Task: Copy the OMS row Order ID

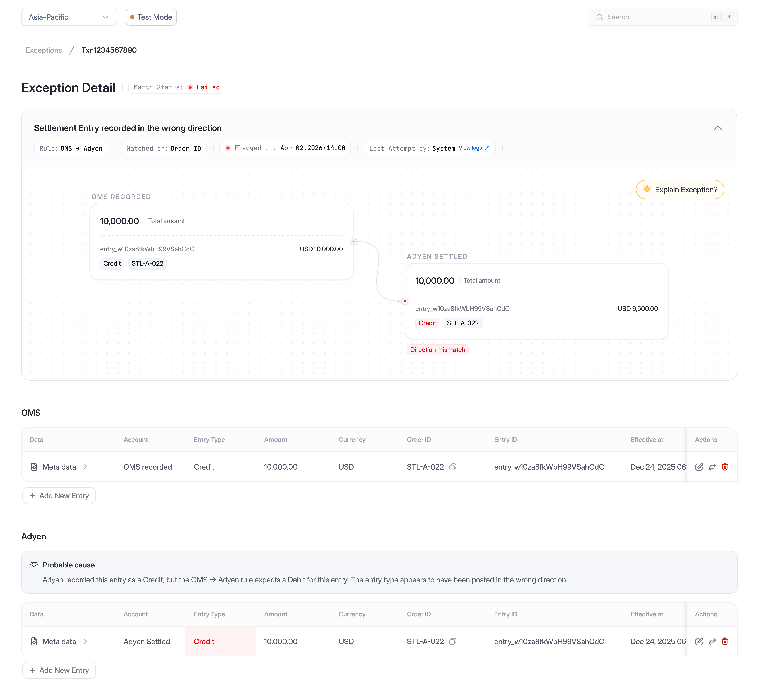Action: point(452,467)
